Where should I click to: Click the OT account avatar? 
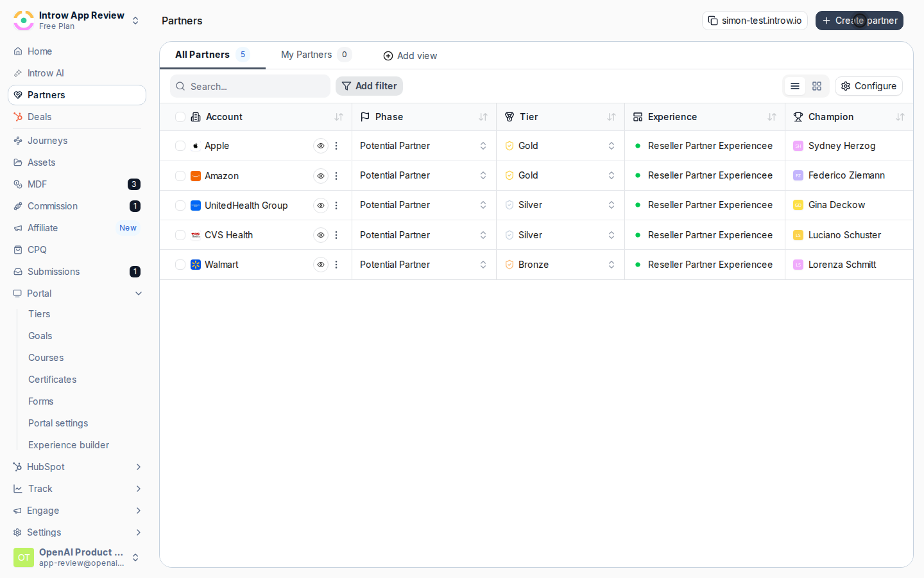(x=24, y=557)
